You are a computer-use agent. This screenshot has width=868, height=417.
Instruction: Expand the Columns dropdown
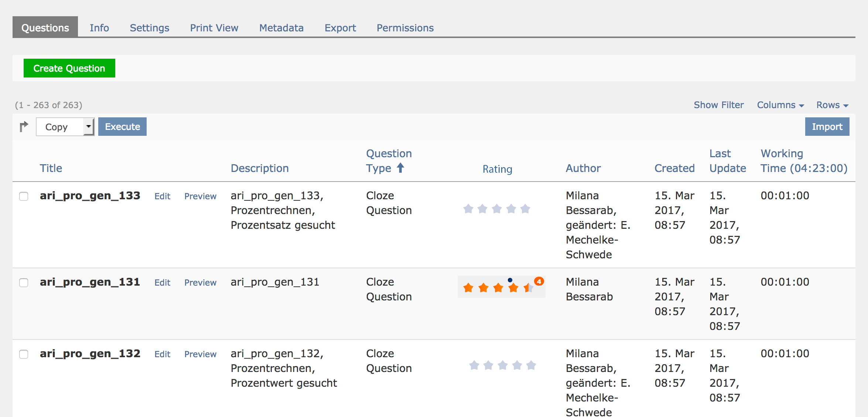coord(780,105)
